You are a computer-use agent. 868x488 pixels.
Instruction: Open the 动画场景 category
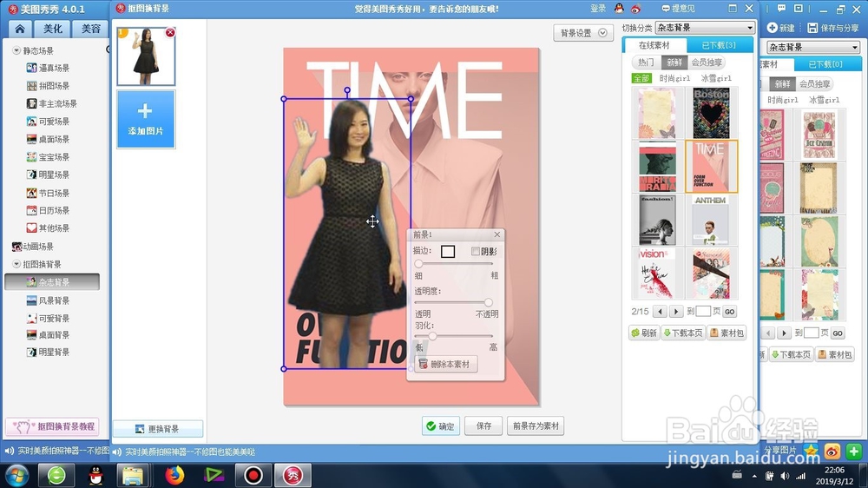pos(33,247)
